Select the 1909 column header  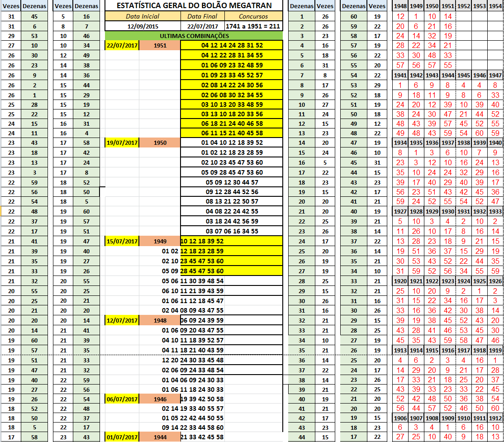(x=448, y=418)
